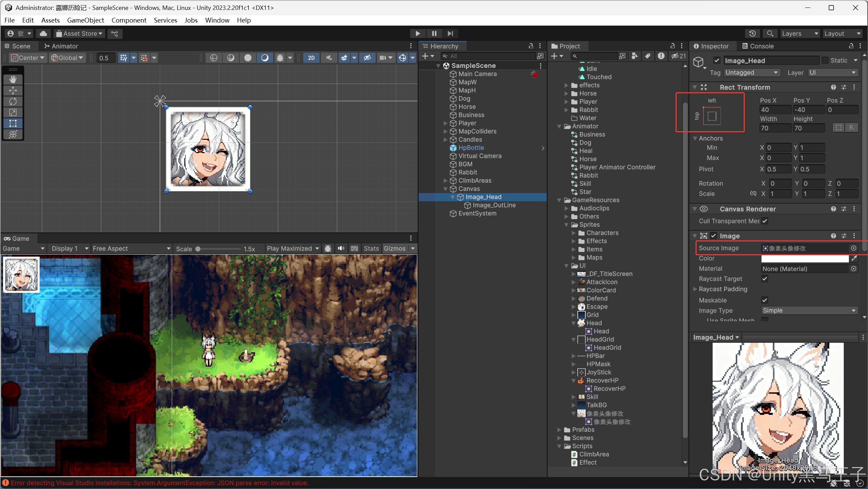Select the Scale tool
Viewport: 868px width, 489px height.
pos(13,112)
